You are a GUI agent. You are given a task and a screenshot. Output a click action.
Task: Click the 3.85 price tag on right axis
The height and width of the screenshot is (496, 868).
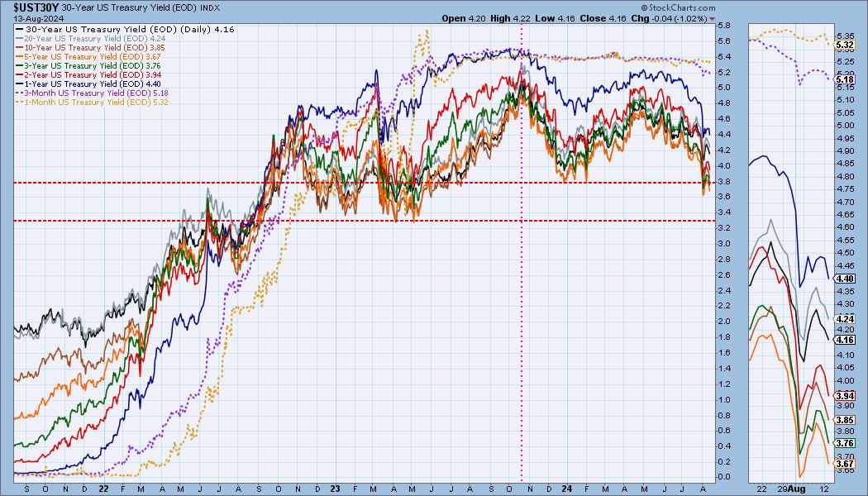[x=845, y=420]
